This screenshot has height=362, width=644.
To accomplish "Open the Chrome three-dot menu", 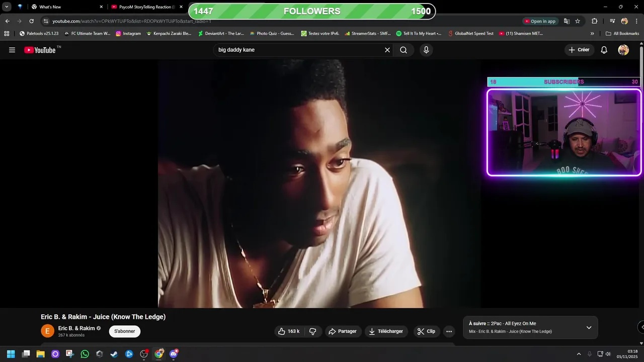I will (x=636, y=21).
